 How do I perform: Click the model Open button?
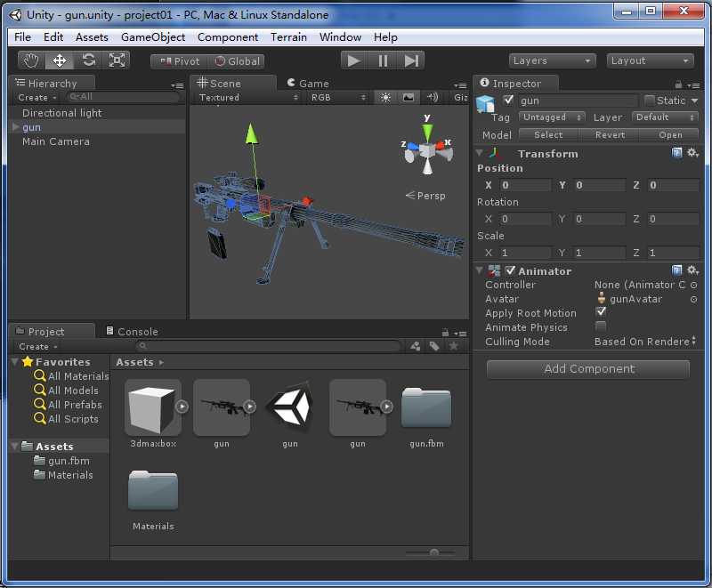pyautogui.click(x=670, y=134)
